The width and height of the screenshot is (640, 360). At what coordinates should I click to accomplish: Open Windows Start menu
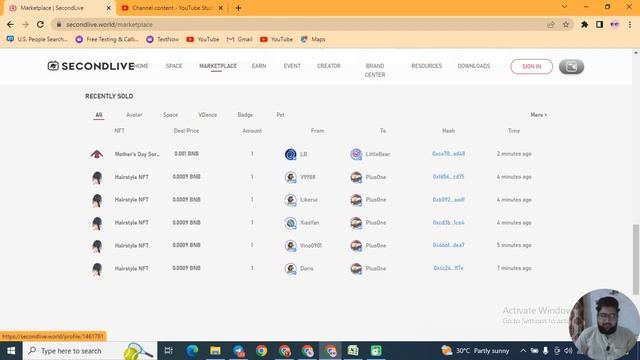[x=11, y=351]
